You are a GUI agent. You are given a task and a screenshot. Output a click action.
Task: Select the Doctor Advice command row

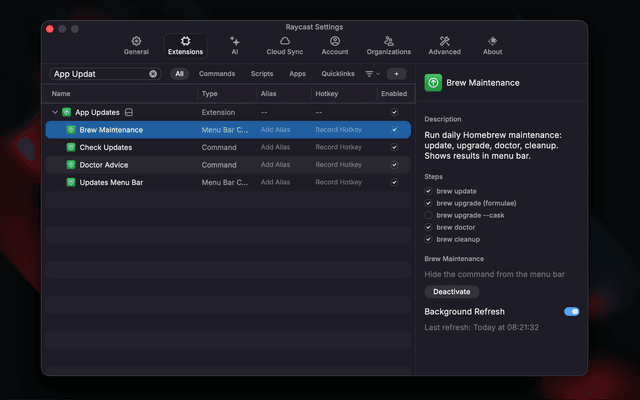pos(228,165)
